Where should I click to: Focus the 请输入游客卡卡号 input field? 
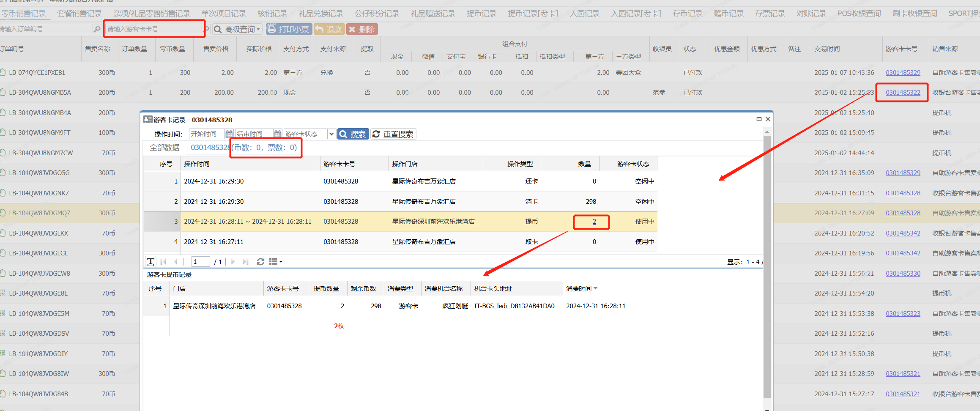pyautogui.click(x=153, y=29)
